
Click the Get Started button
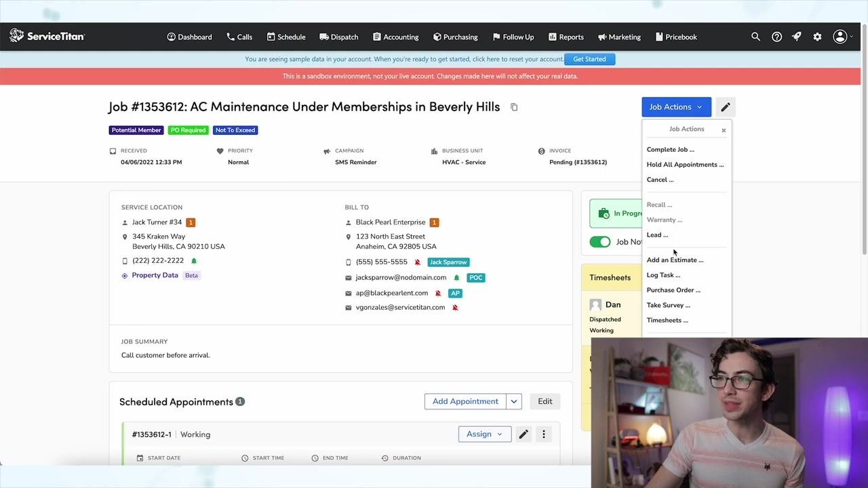click(x=589, y=59)
